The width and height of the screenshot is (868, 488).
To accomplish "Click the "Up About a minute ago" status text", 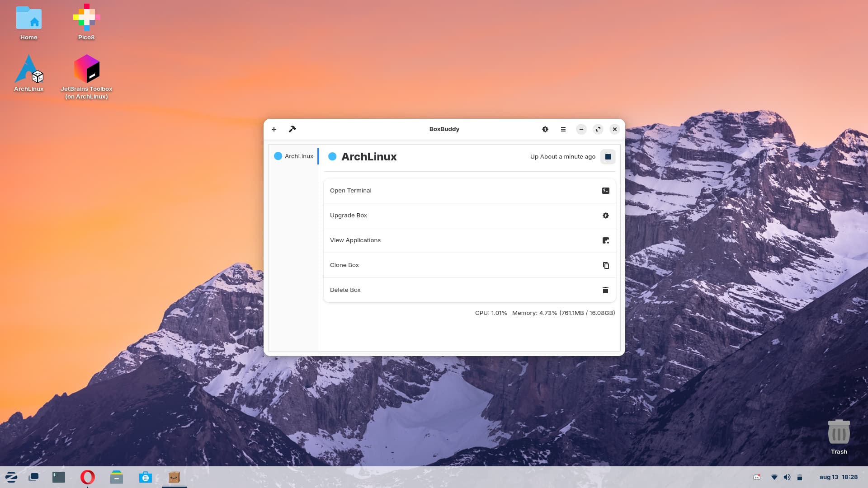I will (x=563, y=157).
